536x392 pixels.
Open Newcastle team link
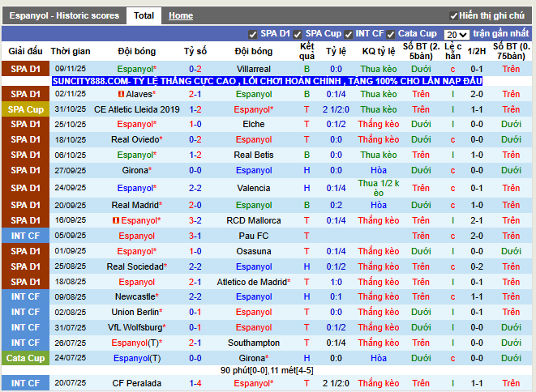point(137,296)
